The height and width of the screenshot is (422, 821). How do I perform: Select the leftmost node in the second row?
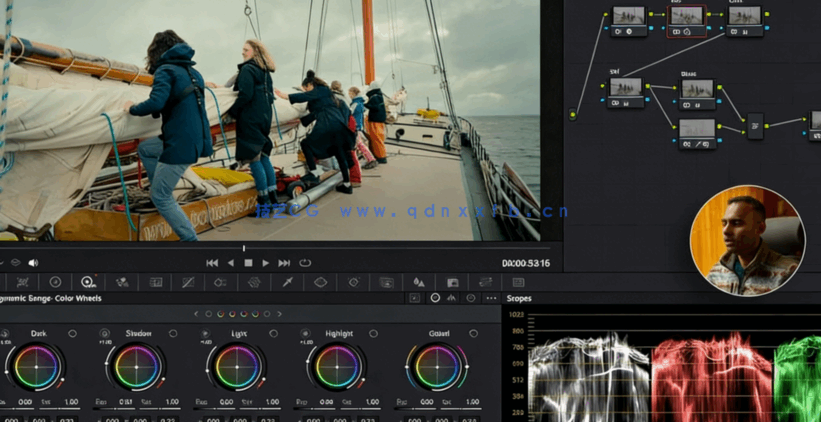[x=626, y=92]
